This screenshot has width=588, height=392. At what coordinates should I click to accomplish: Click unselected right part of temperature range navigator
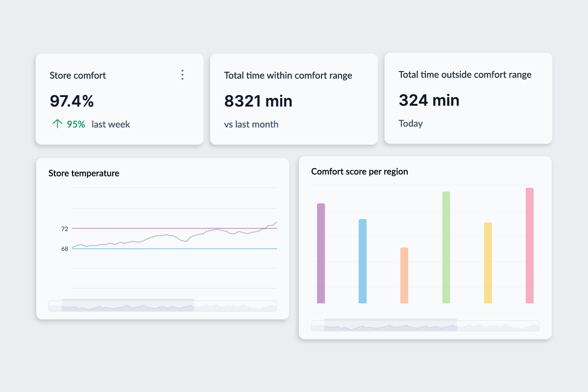235,306
